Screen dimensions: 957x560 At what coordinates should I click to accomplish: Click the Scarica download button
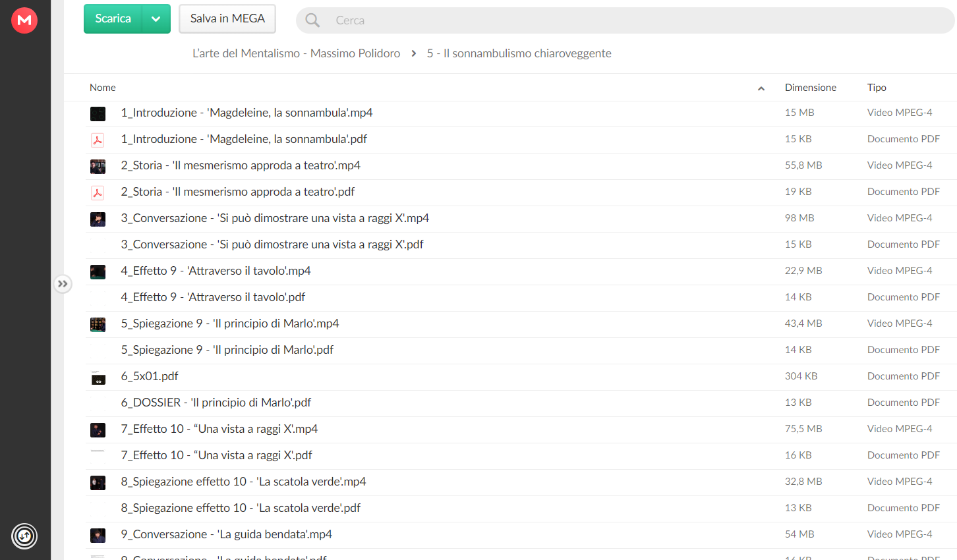pos(113,18)
